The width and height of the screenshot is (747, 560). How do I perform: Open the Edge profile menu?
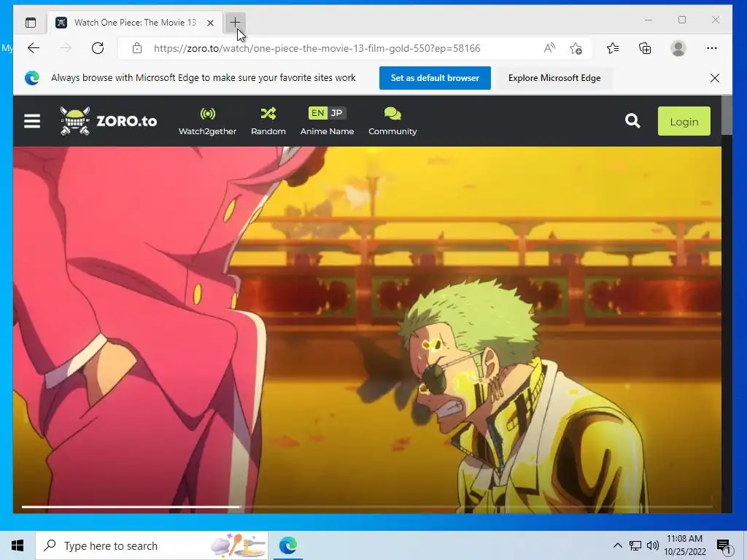click(x=678, y=48)
